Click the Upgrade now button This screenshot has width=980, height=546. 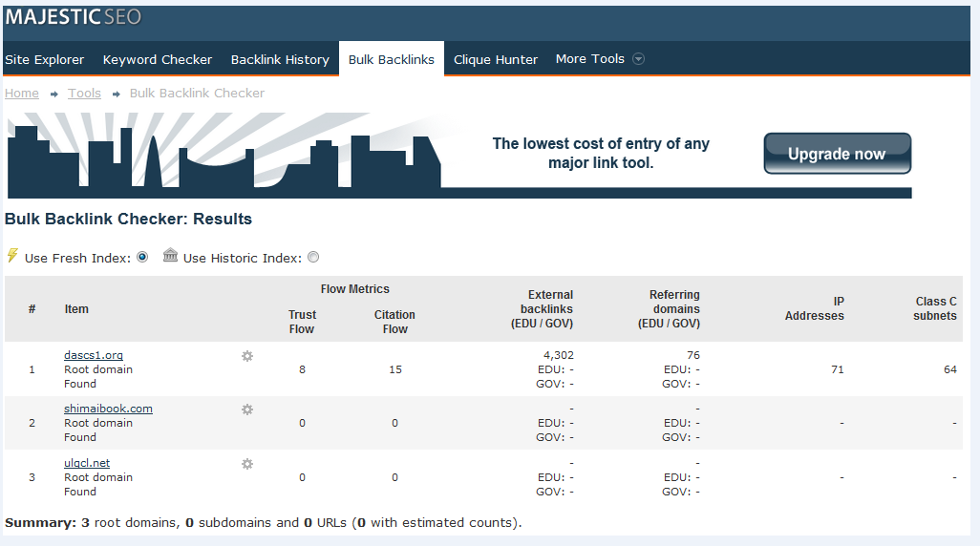click(837, 154)
